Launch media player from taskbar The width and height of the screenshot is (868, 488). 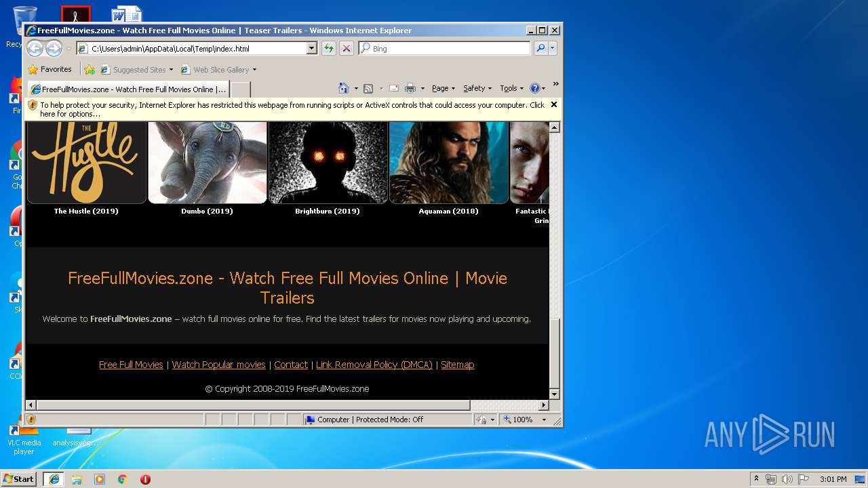point(100,479)
